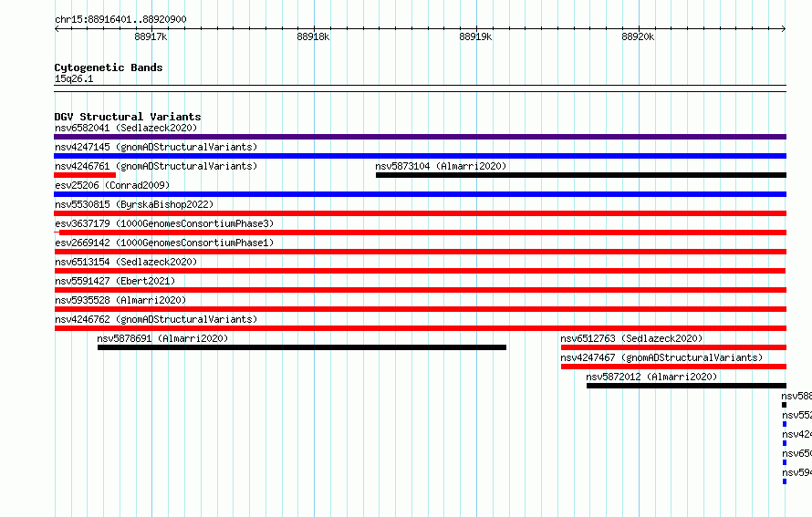
Task: Click the nsv5873104 (Almarri2020) label
Action: click(x=441, y=166)
